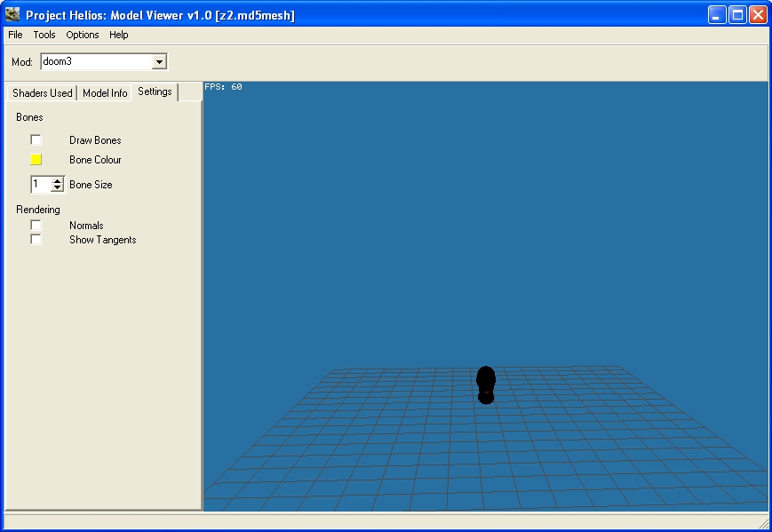Pick the yellow Bone Colour swatch
Image resolution: width=772 pixels, height=532 pixels.
(36, 160)
